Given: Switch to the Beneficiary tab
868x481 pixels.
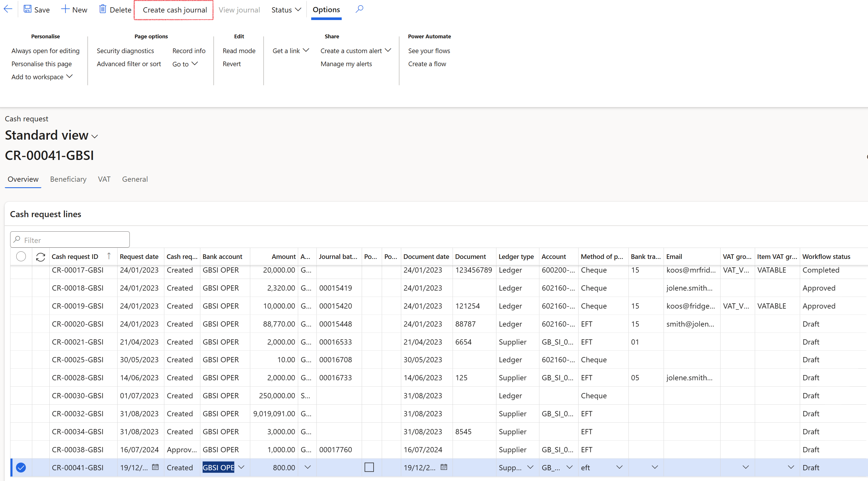Looking at the screenshot, I should (x=68, y=179).
